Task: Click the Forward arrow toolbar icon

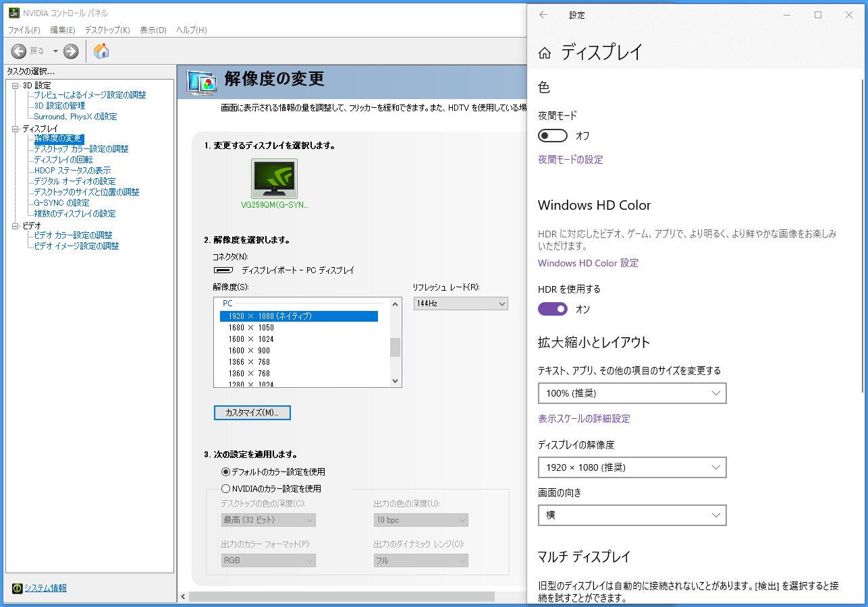Action: click(71, 51)
